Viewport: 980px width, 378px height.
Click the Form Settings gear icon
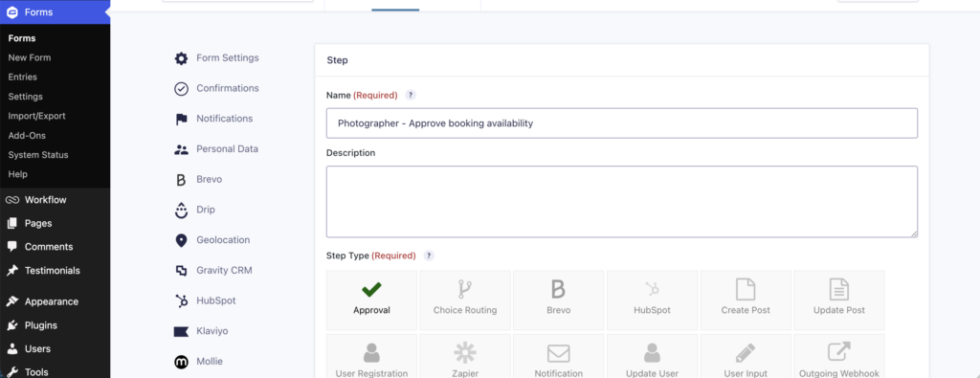tap(181, 58)
